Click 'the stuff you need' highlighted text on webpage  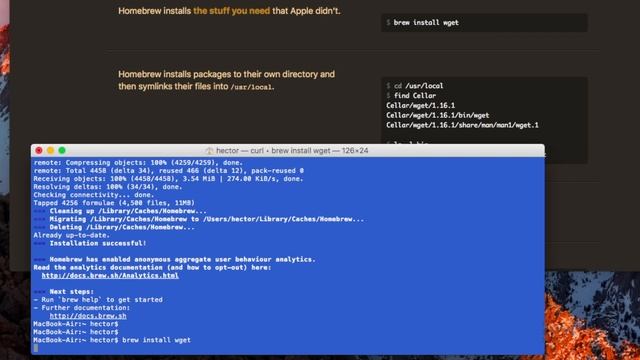[231, 11]
